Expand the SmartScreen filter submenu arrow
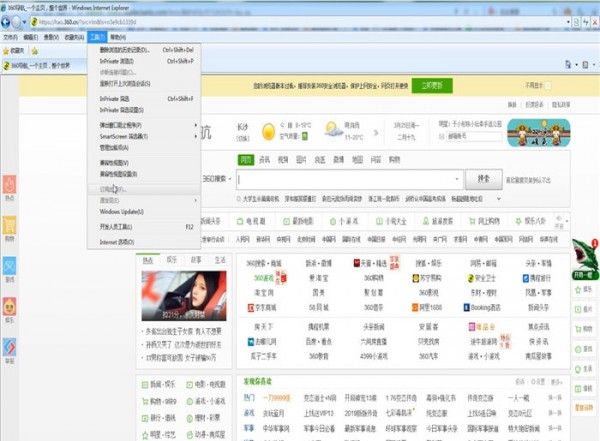 coord(196,136)
